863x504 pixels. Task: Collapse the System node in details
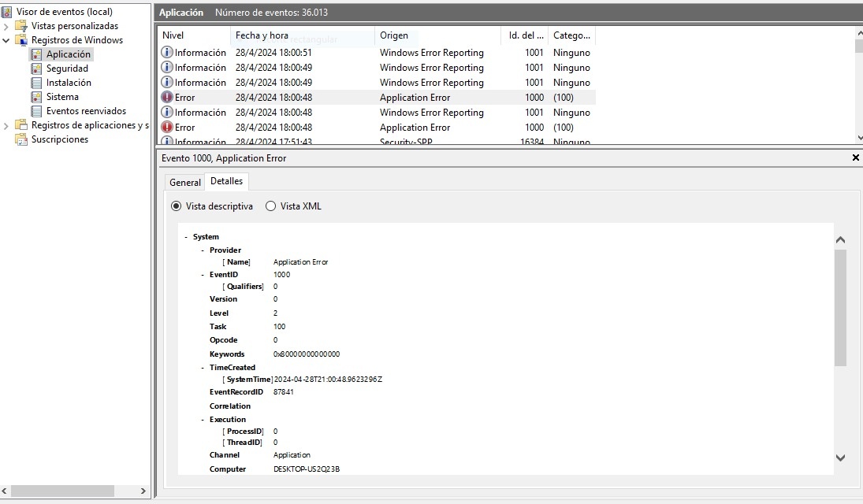point(186,237)
